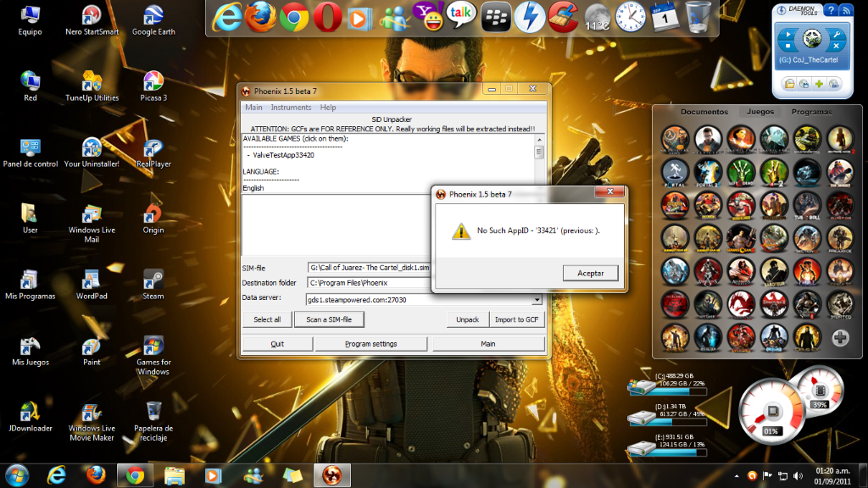This screenshot has height=488, width=868.
Task: Open Google Talk dock icon
Action: (461, 15)
